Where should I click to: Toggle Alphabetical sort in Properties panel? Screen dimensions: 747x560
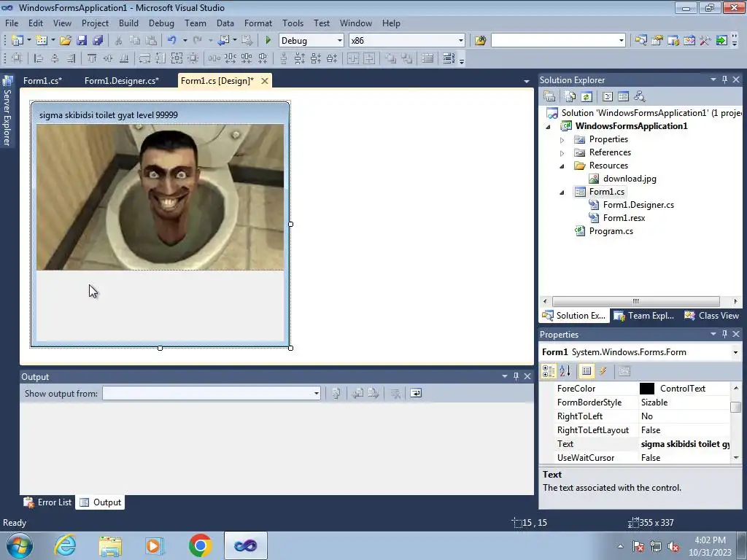pos(565,371)
